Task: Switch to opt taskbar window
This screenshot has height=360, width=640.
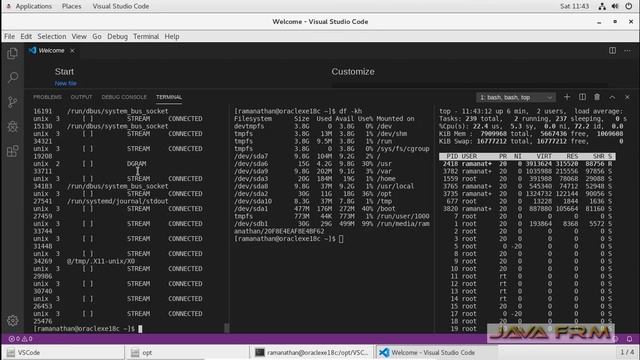Action: [188, 352]
